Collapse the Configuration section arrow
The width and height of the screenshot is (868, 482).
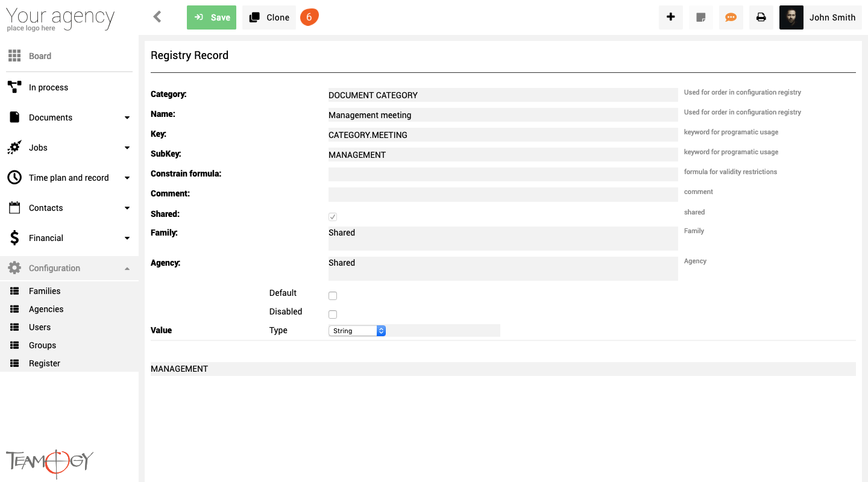(127, 268)
